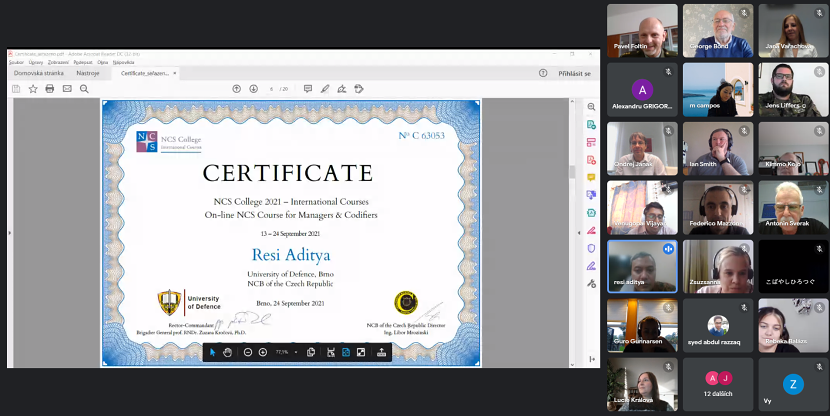830x416 pixels.
Task: Click the page number input field
Action: (272, 89)
